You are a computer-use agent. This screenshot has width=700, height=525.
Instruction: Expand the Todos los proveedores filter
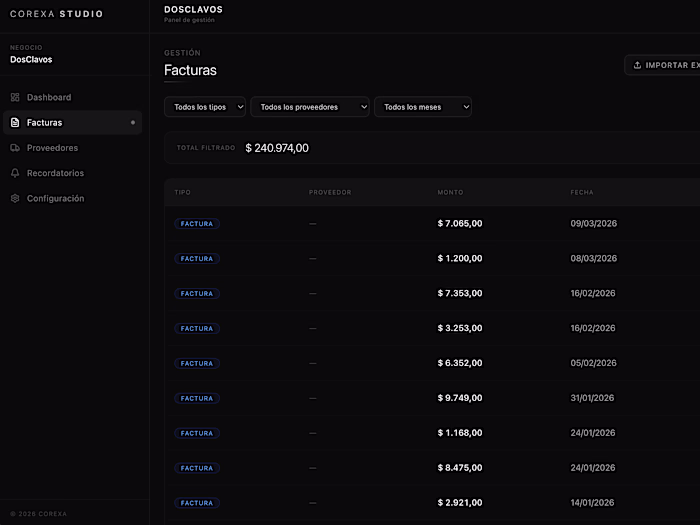(310, 107)
